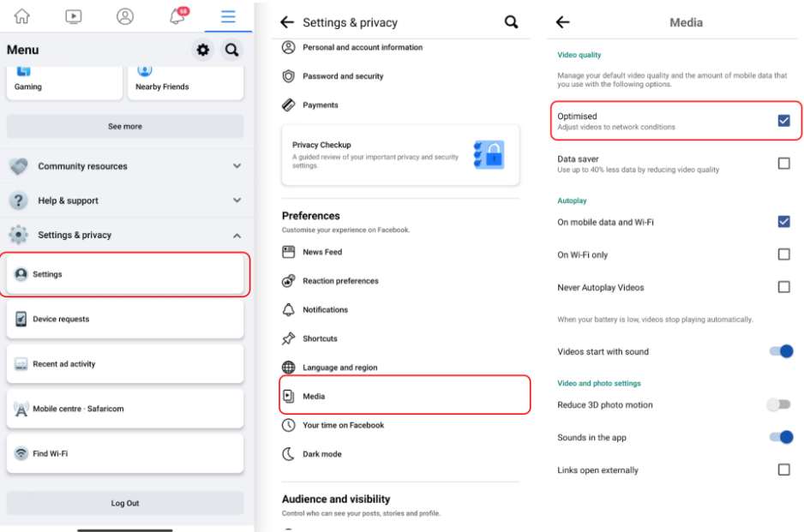
Task: Open the Privacy Checkup card
Action: point(400,155)
